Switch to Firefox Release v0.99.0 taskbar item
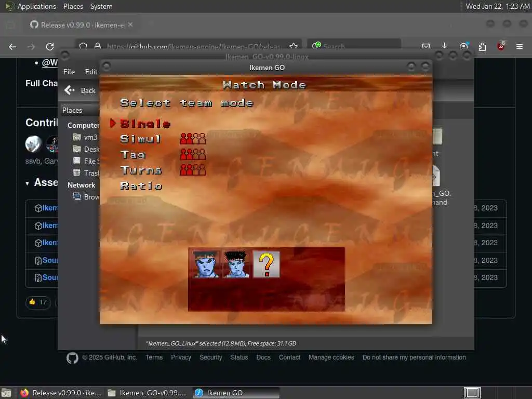This screenshot has height=399, width=532. [61, 393]
